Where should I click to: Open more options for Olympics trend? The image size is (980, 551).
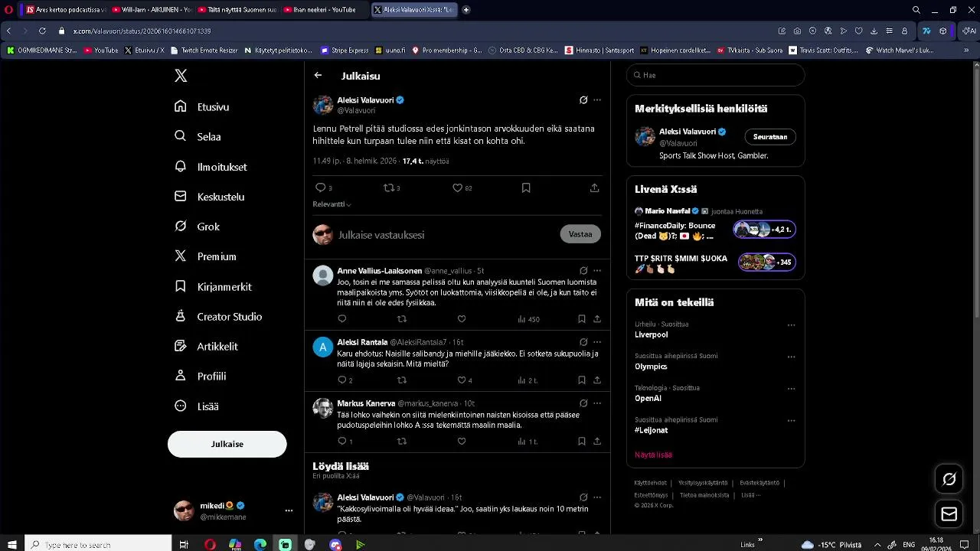click(x=792, y=357)
